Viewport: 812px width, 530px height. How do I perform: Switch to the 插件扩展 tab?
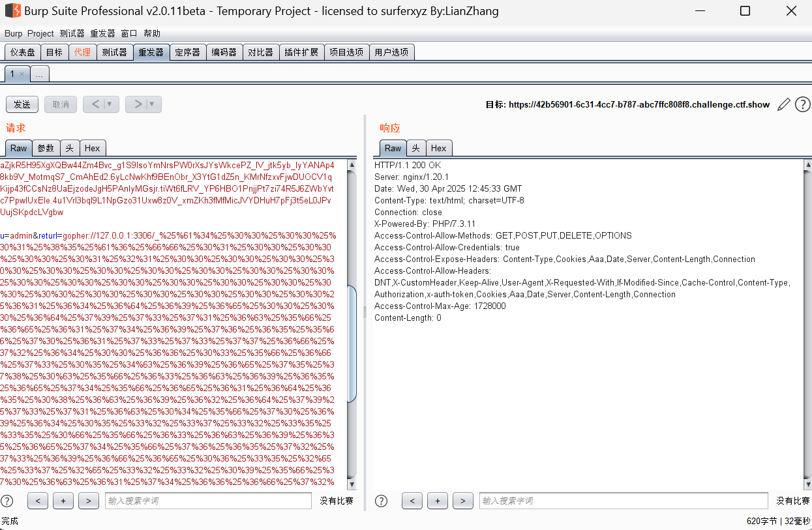pos(301,52)
